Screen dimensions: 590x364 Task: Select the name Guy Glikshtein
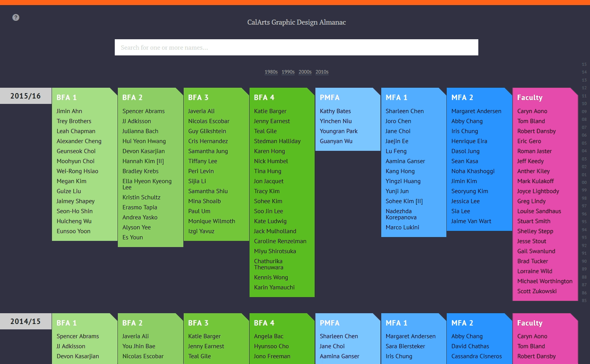click(207, 131)
